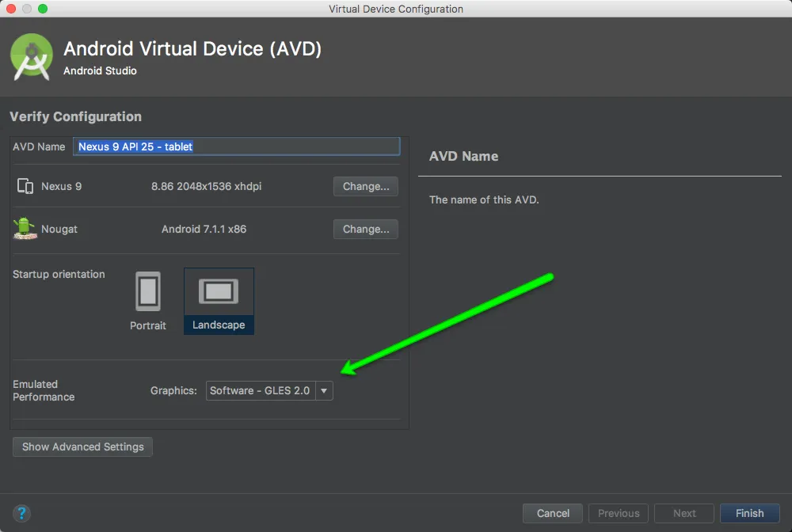The image size is (792, 532).
Task: Click 'The name of this AVD.' description
Action: pos(484,199)
